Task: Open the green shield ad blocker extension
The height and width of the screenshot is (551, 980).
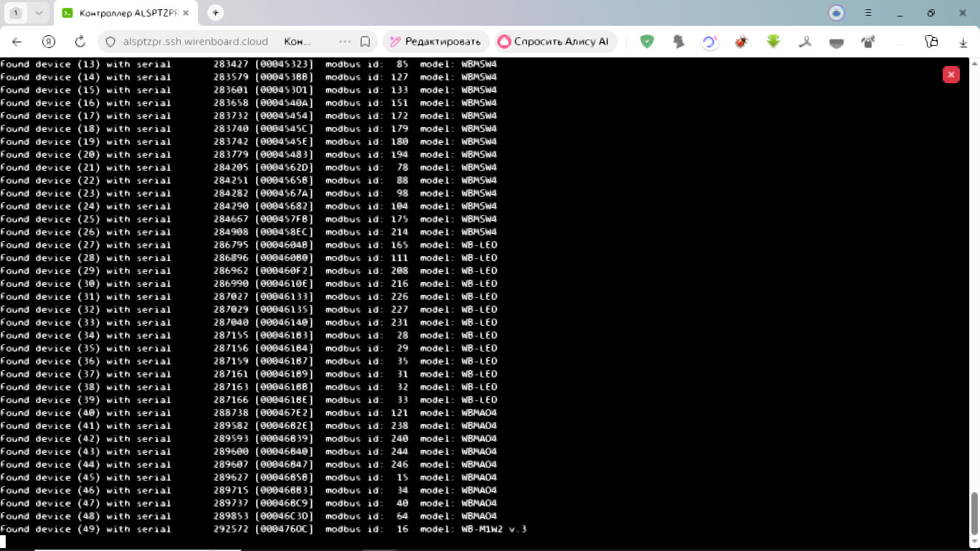Action: (x=647, y=42)
